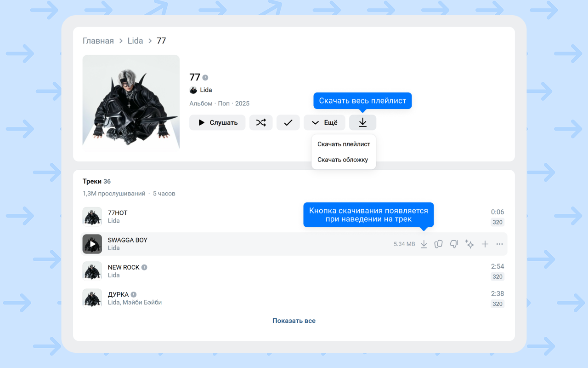Start playback with Слушать button
Viewport: 588px width, 368px height.
click(217, 122)
